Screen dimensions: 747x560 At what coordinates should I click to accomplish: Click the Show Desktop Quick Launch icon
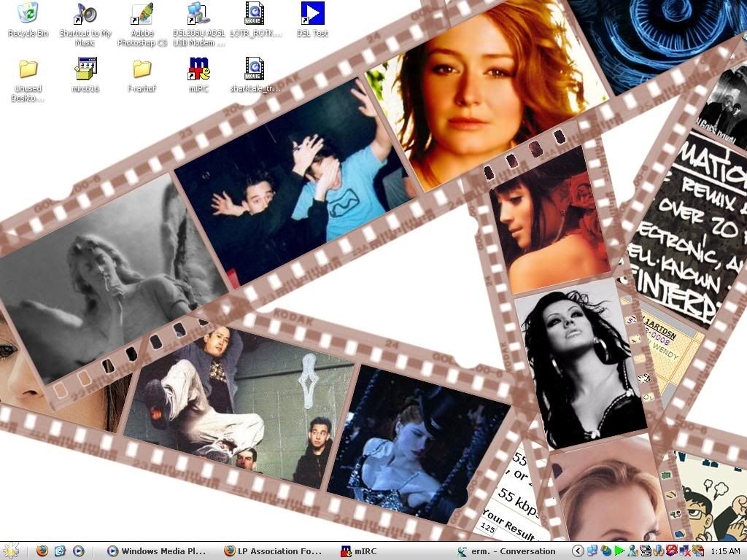point(60,551)
